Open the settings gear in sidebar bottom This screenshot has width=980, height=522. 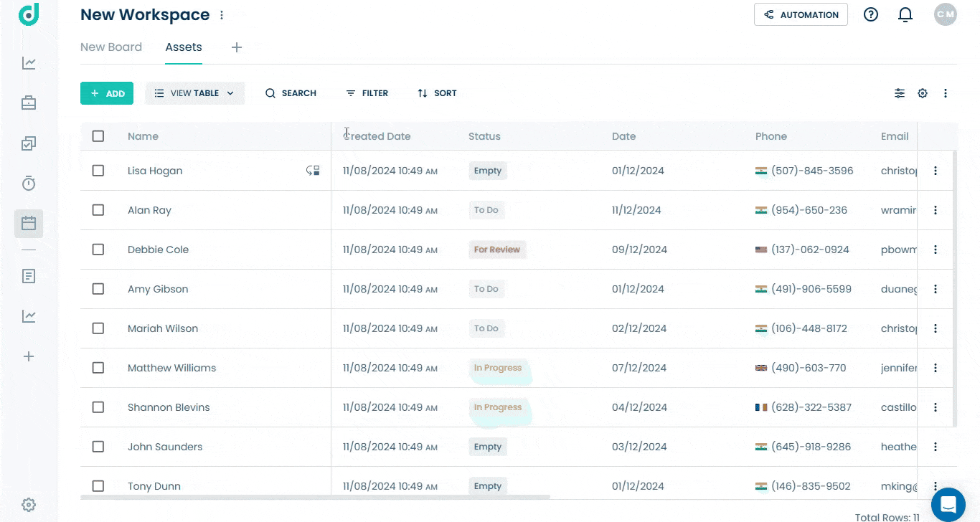(29, 505)
